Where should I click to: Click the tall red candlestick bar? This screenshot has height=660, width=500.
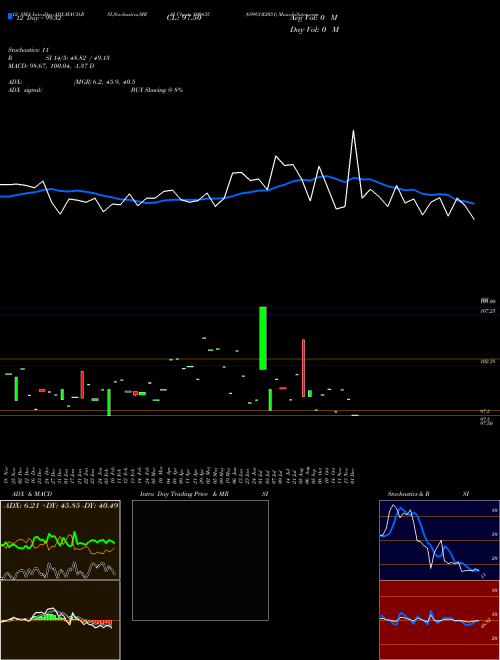click(303, 368)
